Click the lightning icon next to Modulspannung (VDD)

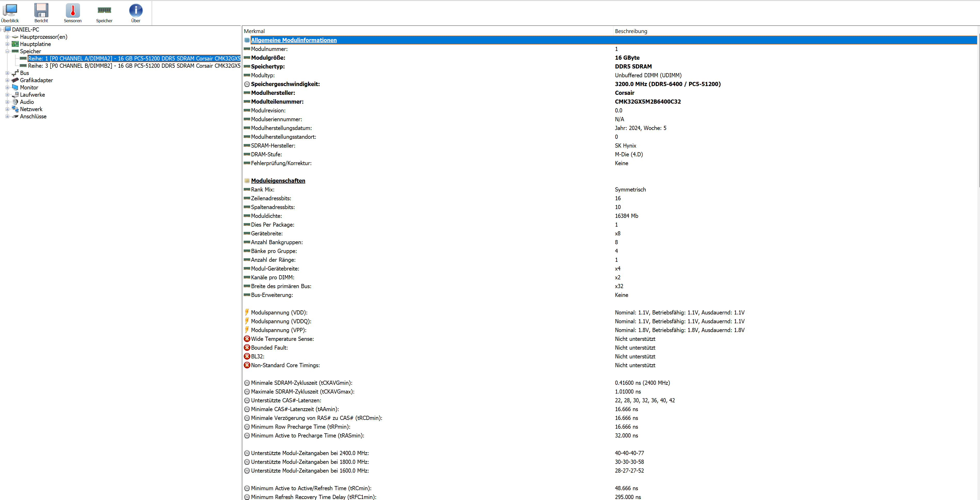click(x=247, y=312)
